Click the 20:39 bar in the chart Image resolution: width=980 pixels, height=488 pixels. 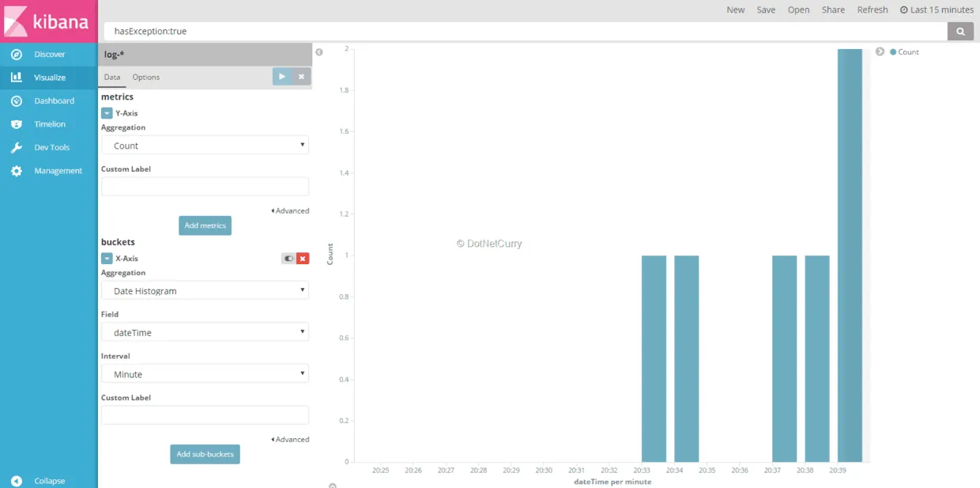click(x=850, y=255)
